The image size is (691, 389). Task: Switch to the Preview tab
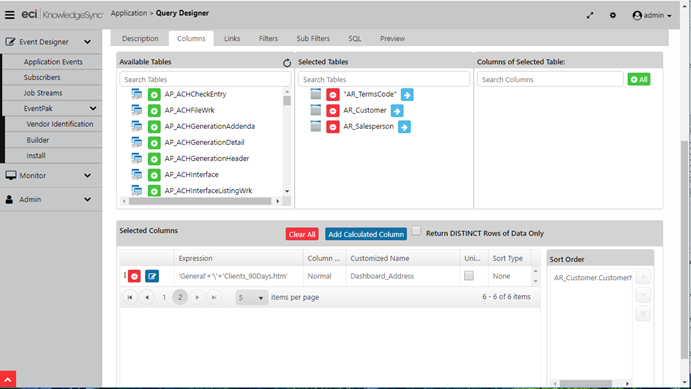pos(392,39)
